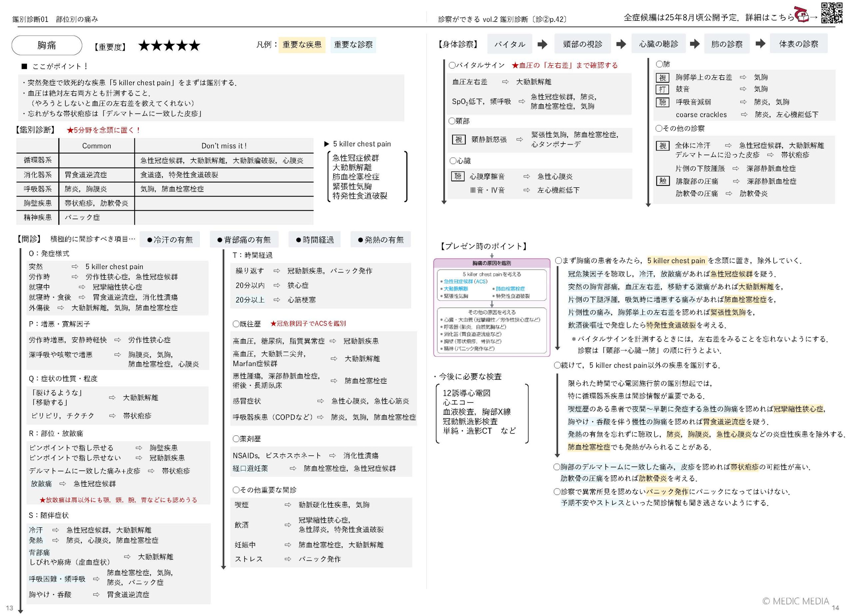The height and width of the screenshot is (616, 853).
Task: Select the バイタル step box
Action: pos(509,44)
